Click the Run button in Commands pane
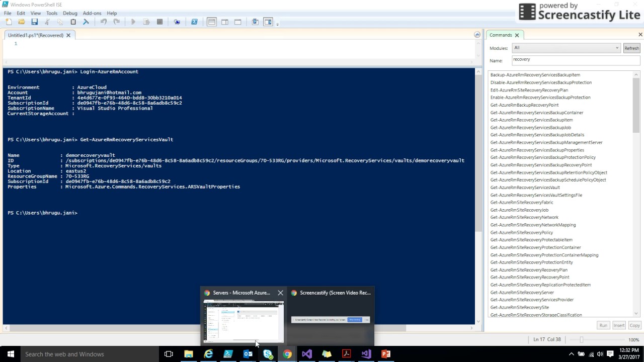 click(x=603, y=325)
